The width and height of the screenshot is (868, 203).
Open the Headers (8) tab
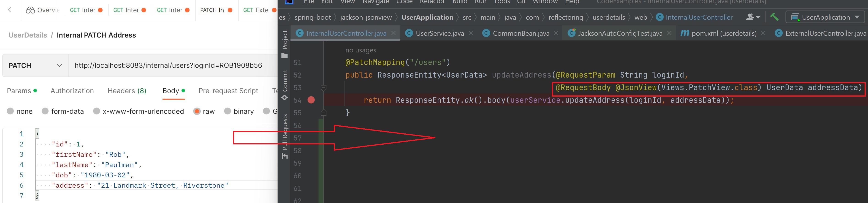[x=127, y=91]
